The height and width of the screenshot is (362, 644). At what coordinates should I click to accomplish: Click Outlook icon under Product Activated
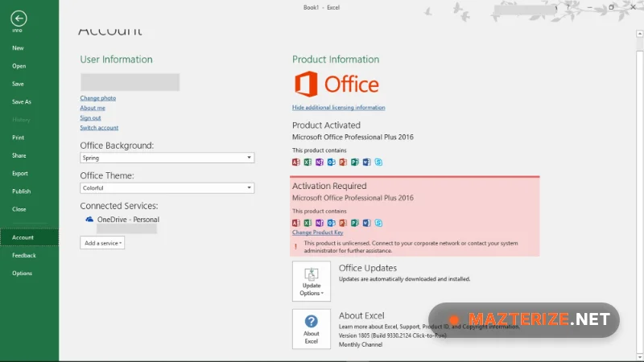coord(332,162)
